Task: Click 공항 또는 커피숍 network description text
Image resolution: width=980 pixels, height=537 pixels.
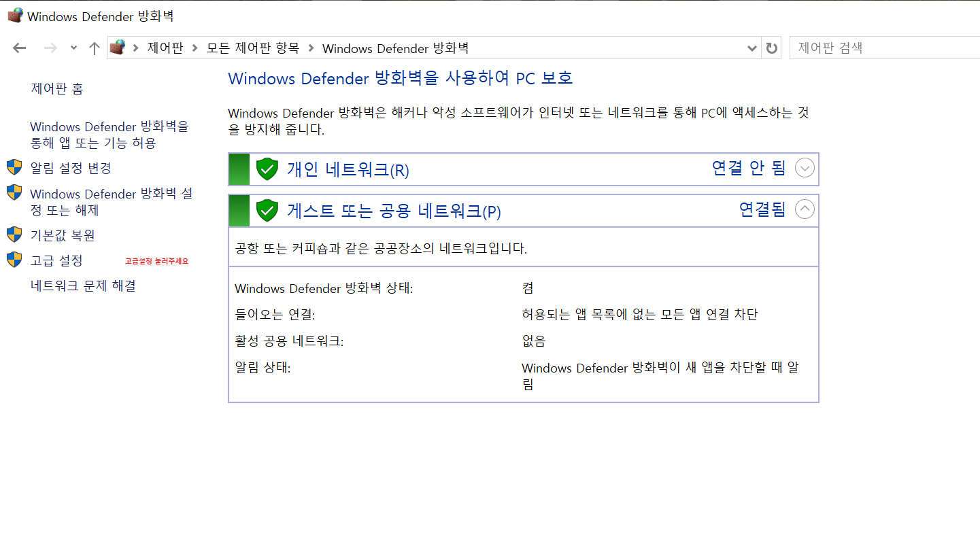Action: pyautogui.click(x=381, y=249)
